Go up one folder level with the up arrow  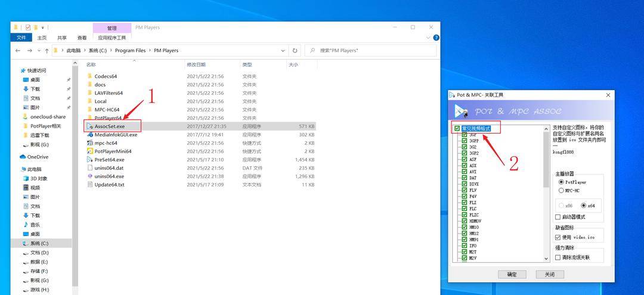point(47,51)
